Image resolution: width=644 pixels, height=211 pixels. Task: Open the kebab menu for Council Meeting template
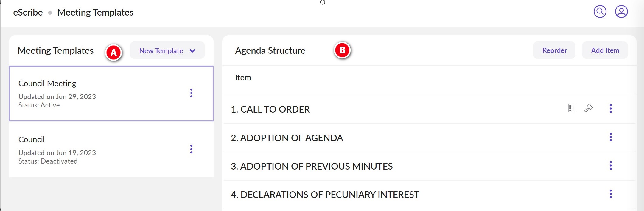pos(192,93)
